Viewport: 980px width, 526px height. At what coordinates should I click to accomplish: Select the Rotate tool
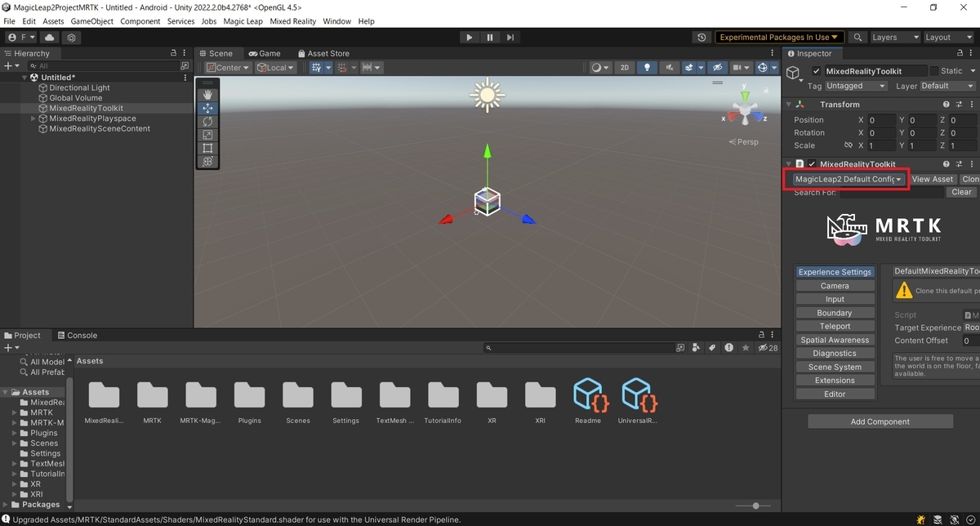click(207, 122)
